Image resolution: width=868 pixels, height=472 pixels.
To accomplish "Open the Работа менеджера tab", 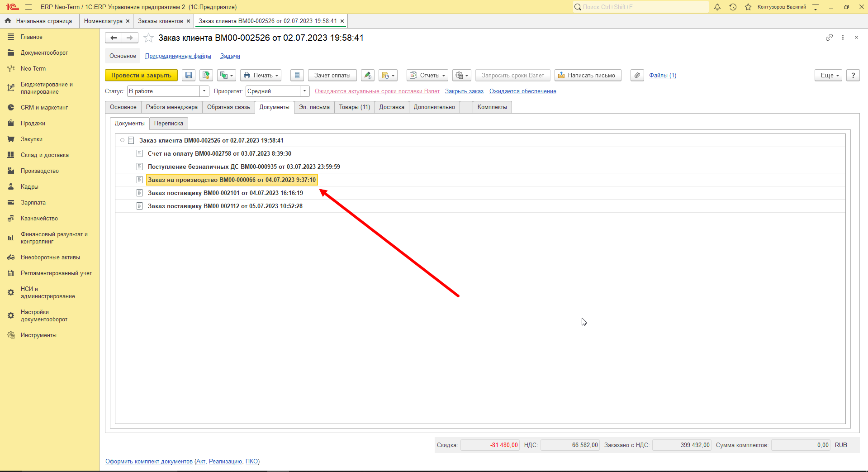I will click(172, 107).
